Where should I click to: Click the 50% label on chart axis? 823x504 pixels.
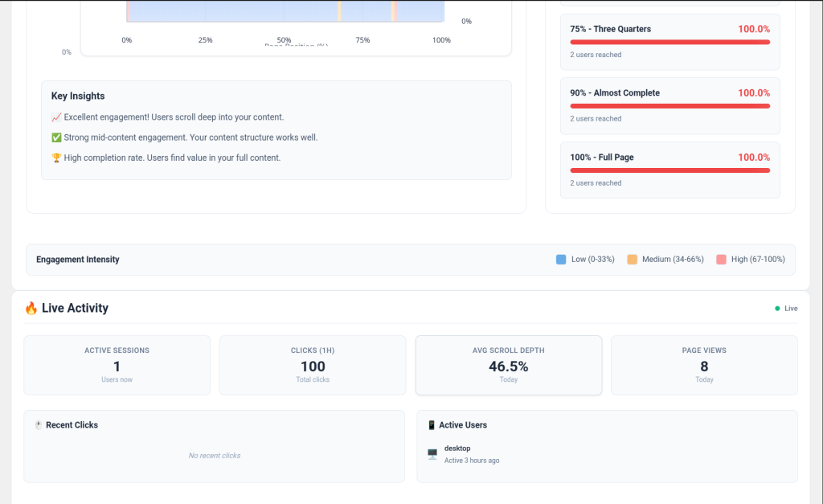click(x=284, y=40)
